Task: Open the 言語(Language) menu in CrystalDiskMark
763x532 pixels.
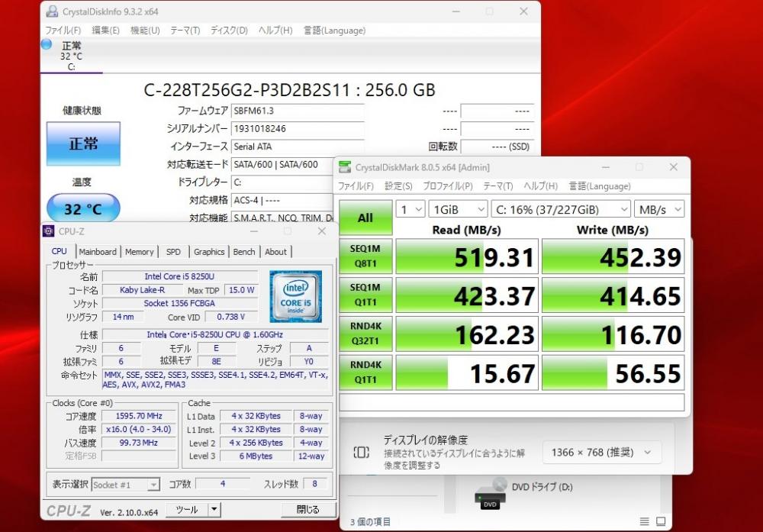Action: tap(600, 186)
